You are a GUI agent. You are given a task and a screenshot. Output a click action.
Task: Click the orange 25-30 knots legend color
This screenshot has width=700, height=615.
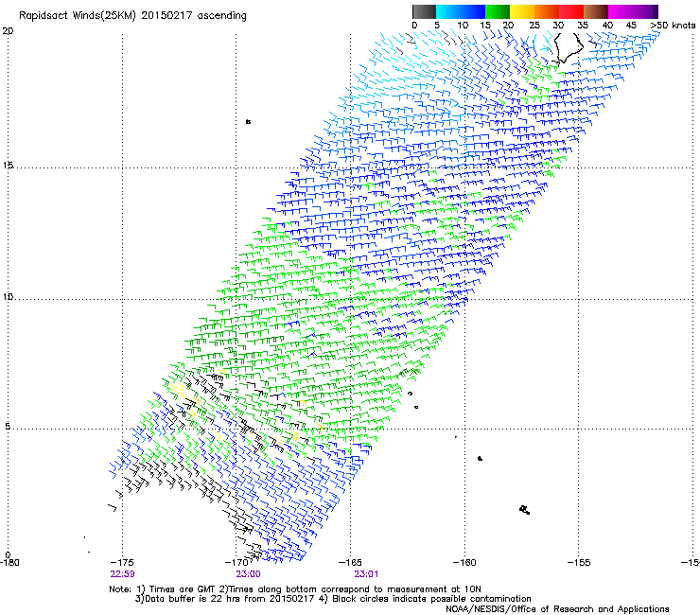click(x=547, y=11)
